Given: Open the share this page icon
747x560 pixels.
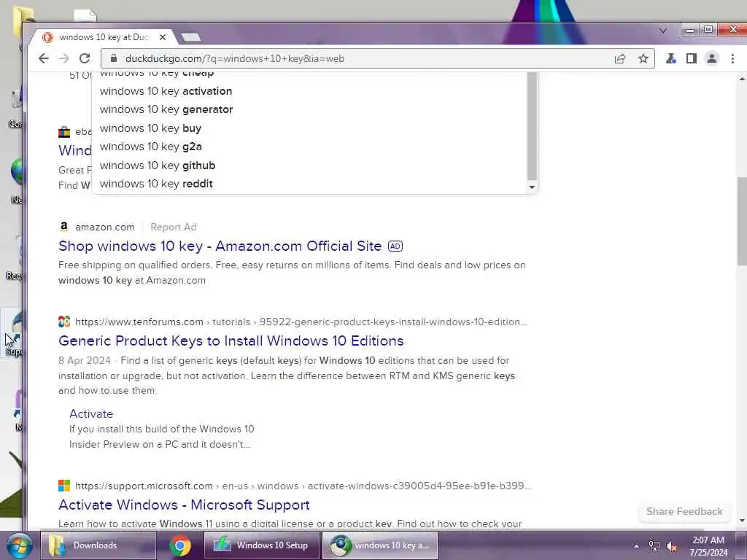Looking at the screenshot, I should click(620, 58).
